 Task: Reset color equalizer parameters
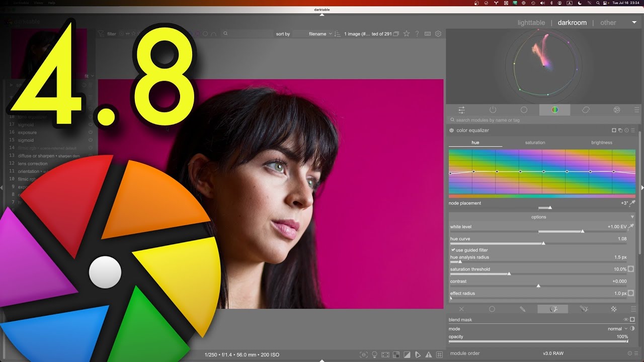[626, 130]
